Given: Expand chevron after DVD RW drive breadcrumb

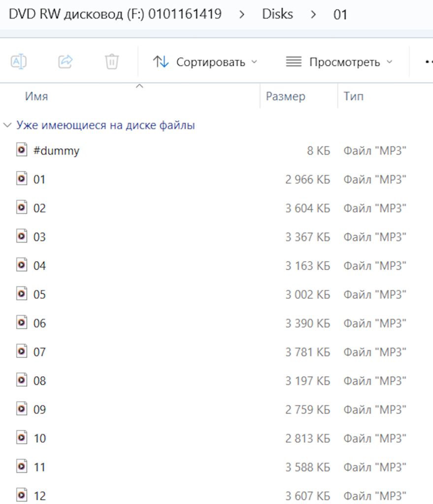Looking at the screenshot, I should click(242, 14).
